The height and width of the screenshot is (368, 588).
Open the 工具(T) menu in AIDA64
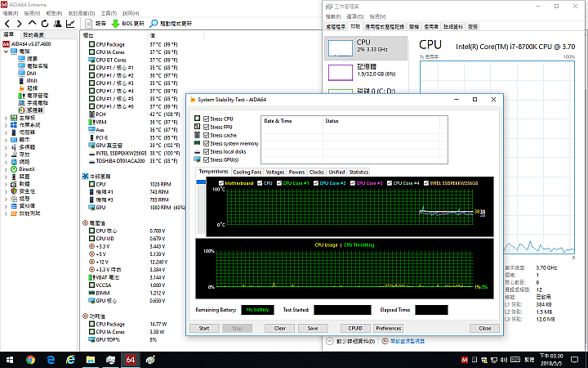click(109, 13)
